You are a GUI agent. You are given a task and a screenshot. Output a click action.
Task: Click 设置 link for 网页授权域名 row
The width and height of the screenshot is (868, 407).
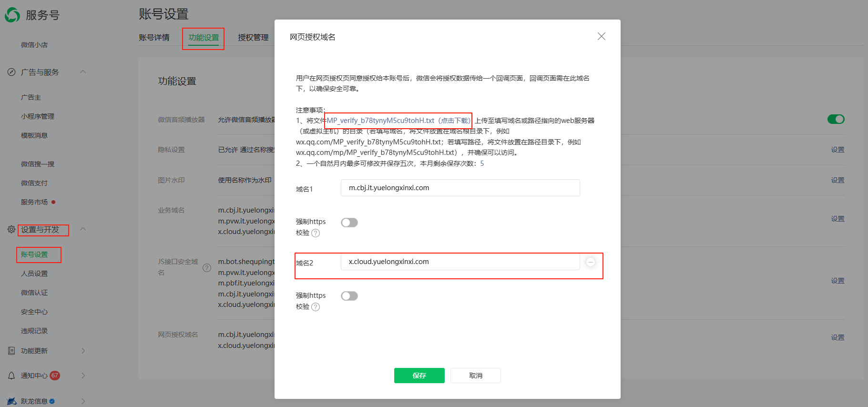click(x=837, y=337)
